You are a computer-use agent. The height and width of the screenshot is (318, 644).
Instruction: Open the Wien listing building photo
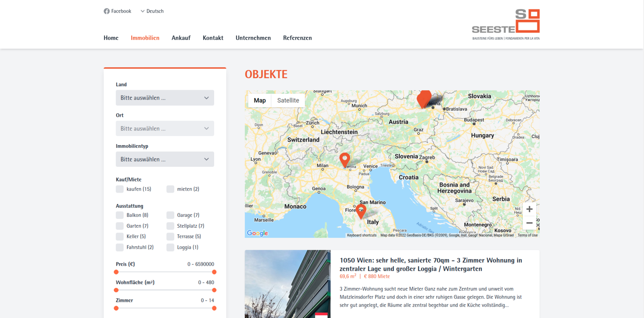click(x=287, y=284)
